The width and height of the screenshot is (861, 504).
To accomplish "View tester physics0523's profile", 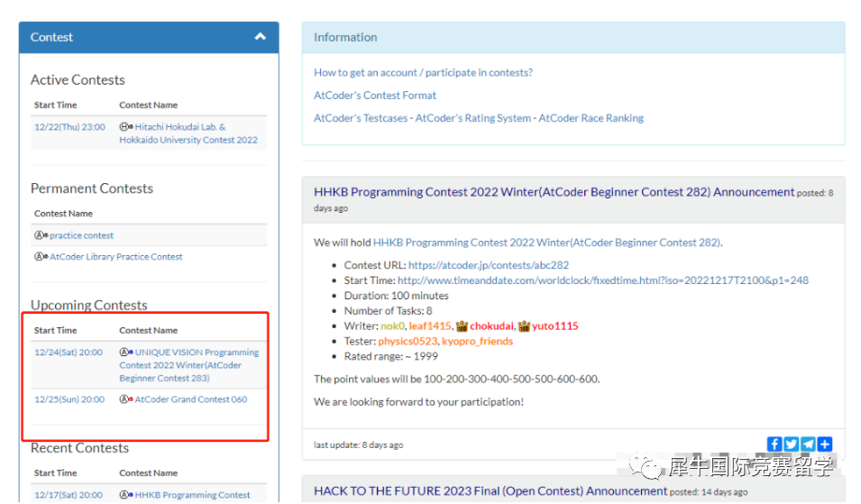I will click(x=408, y=341).
